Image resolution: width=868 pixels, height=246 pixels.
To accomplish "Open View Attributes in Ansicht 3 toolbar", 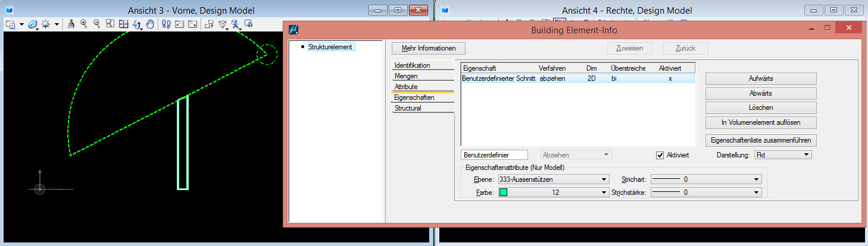I will pos(10,24).
